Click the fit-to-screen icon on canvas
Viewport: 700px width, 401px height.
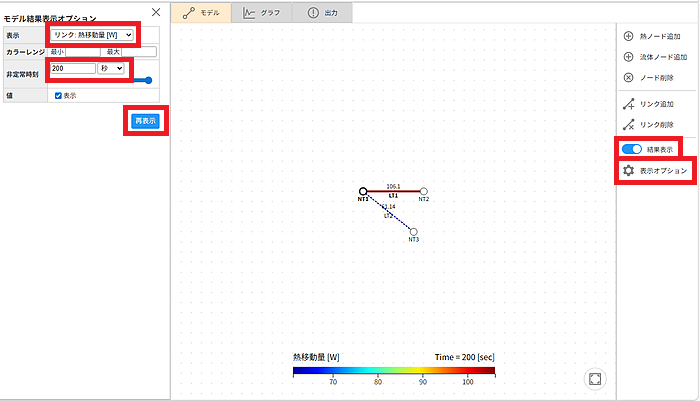594,379
